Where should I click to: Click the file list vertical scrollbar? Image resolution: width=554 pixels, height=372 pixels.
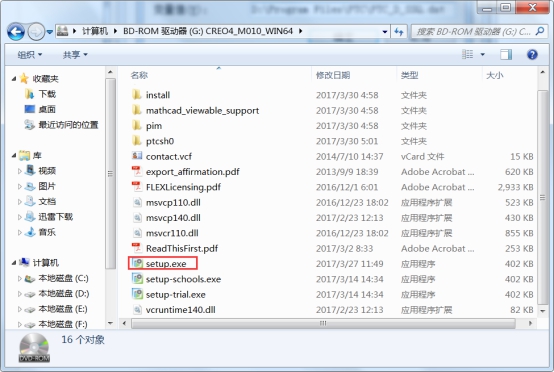(x=542, y=197)
